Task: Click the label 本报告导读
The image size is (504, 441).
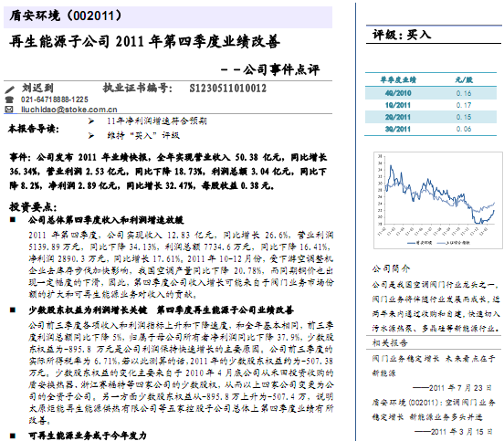Action: (34, 129)
